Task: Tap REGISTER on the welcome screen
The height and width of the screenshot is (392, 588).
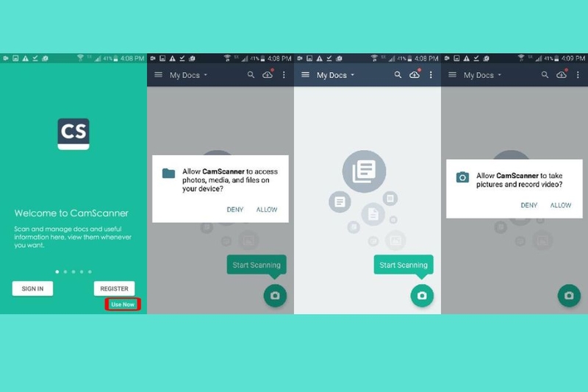Action: [115, 288]
